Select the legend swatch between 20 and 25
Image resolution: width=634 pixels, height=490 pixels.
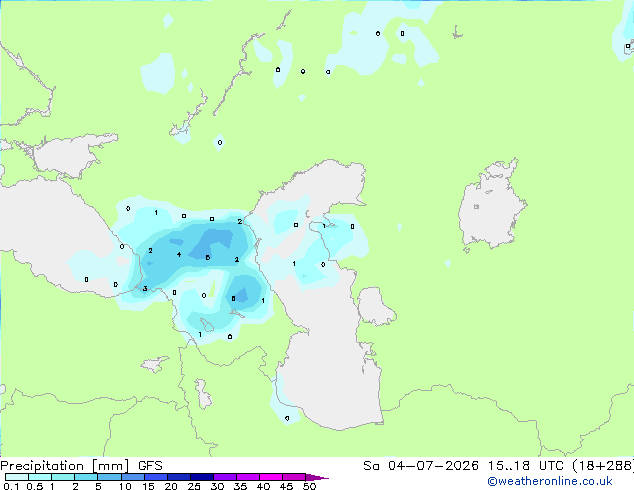pyautogui.click(x=178, y=477)
